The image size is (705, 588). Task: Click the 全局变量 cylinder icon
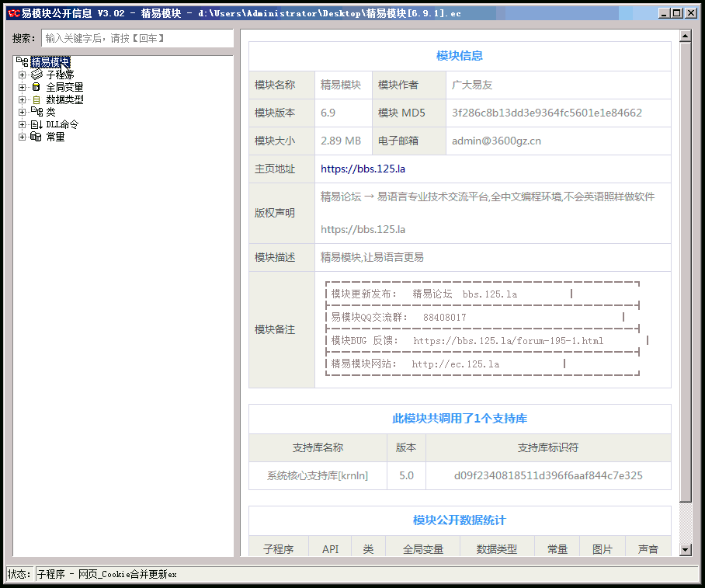point(36,88)
